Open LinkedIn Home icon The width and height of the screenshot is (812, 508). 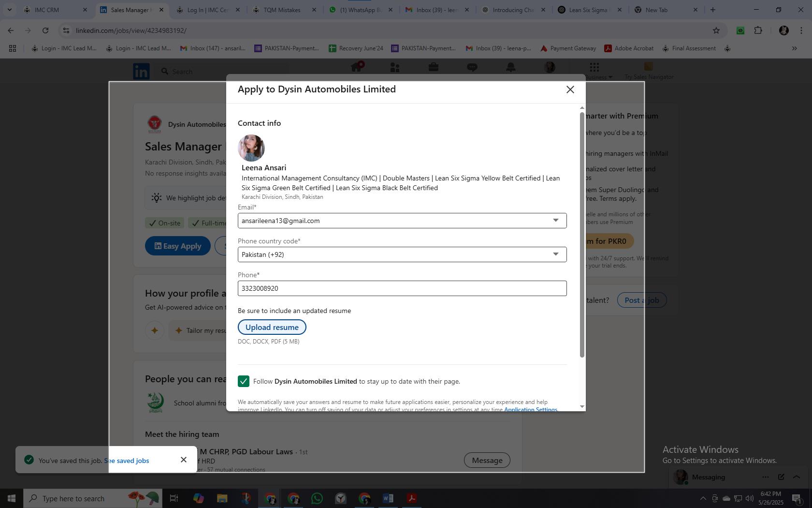[357, 68]
